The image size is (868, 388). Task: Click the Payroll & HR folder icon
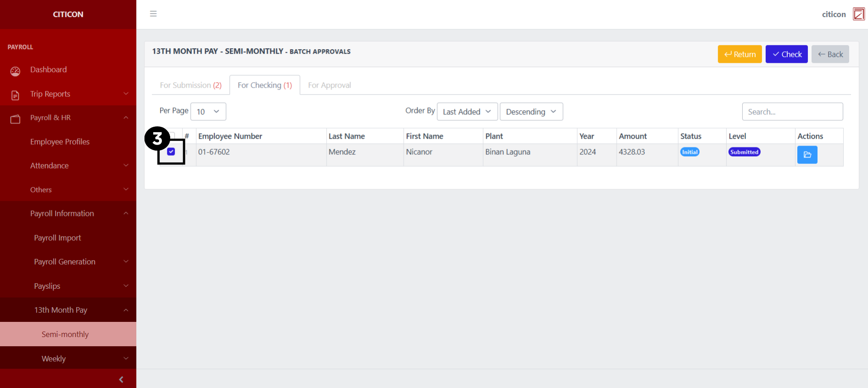[15, 119]
